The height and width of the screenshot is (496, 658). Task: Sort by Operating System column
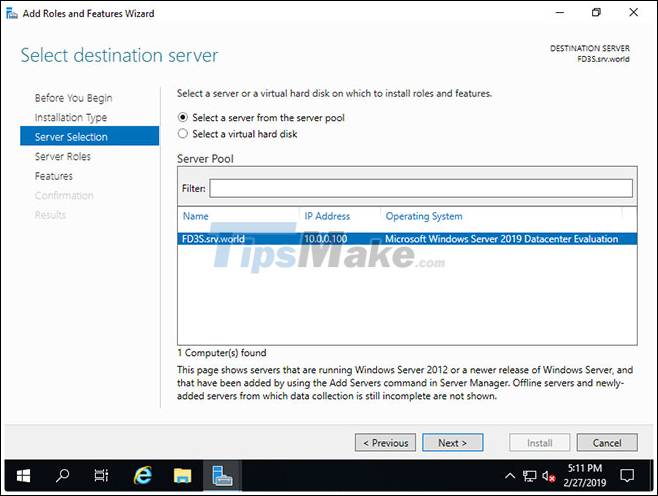pos(424,216)
